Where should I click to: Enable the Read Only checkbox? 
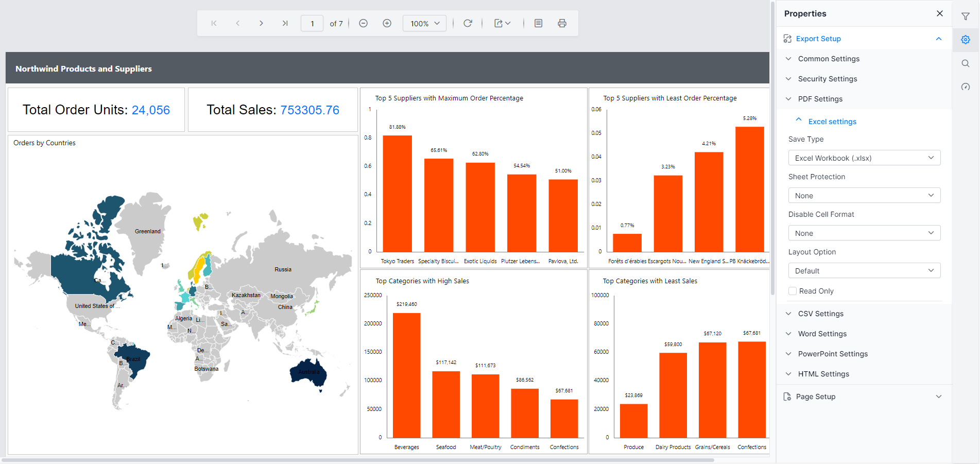(x=793, y=291)
